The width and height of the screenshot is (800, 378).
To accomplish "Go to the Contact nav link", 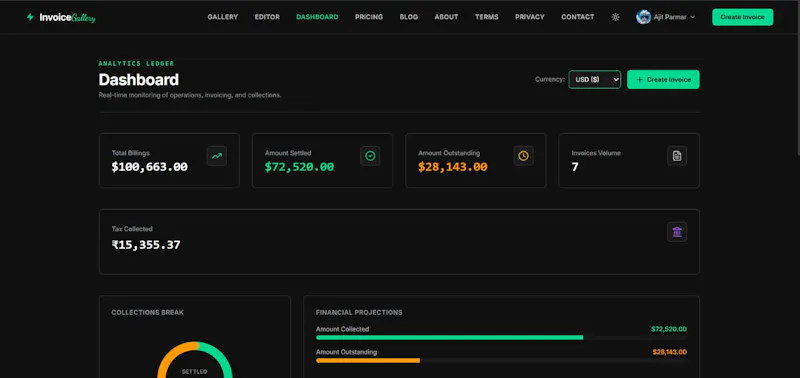I will click(578, 17).
